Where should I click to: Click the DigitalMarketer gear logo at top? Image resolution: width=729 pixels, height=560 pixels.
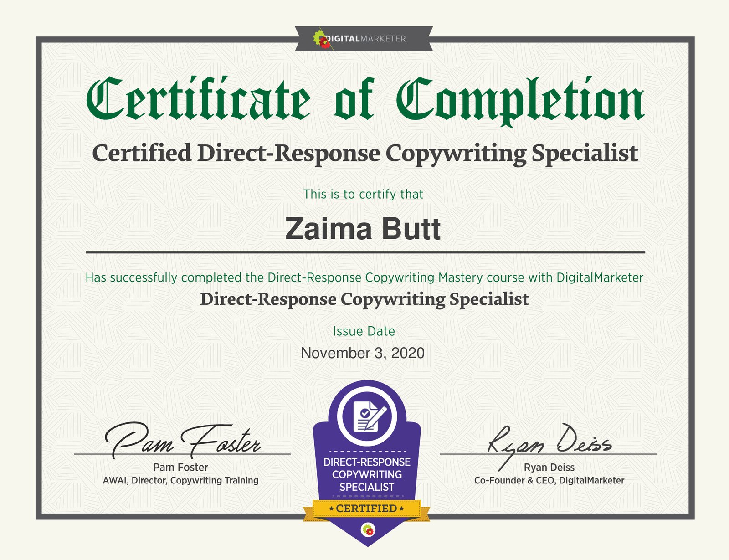tap(322, 39)
